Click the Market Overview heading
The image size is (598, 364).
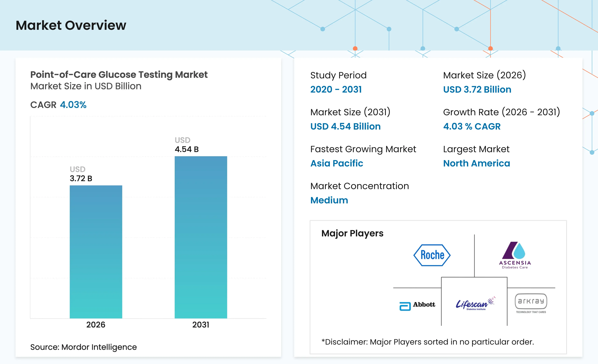[71, 25]
